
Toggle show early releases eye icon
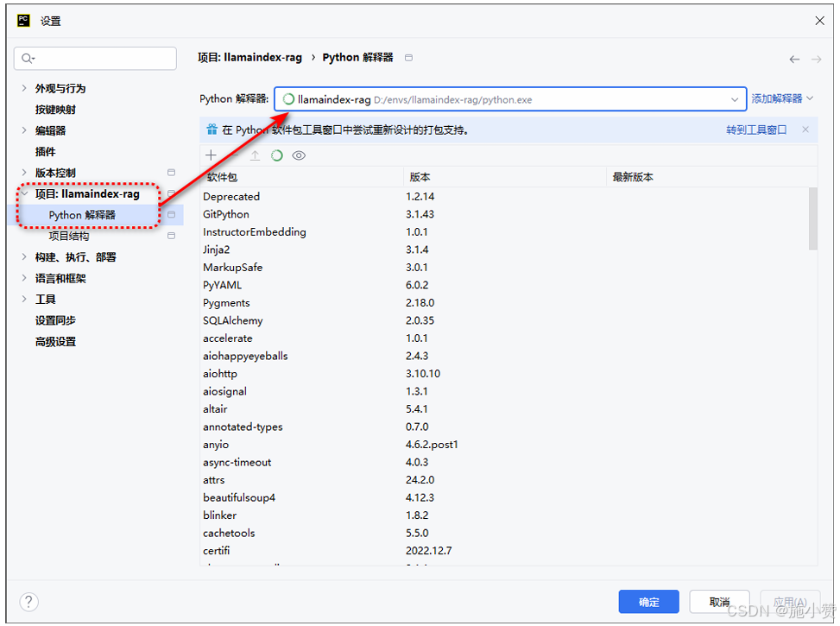299,155
